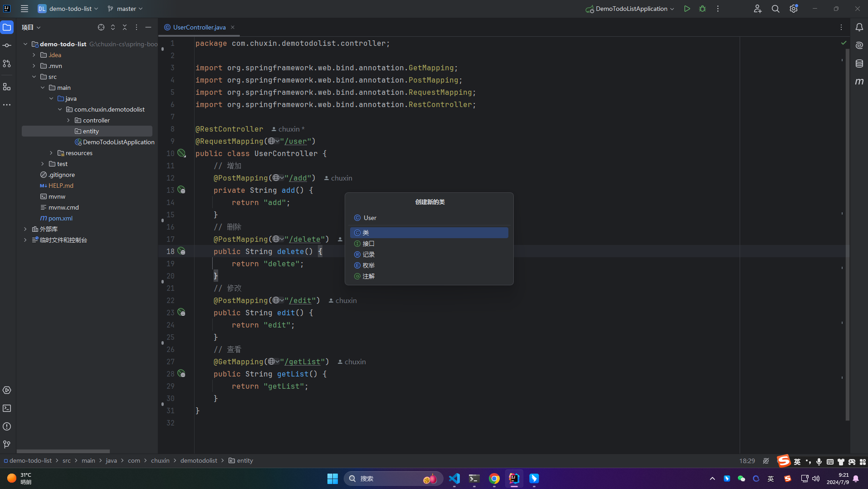Screen dimensions: 868x489
Task: Debug DemoTodoListApplication
Action: (x=702, y=9)
